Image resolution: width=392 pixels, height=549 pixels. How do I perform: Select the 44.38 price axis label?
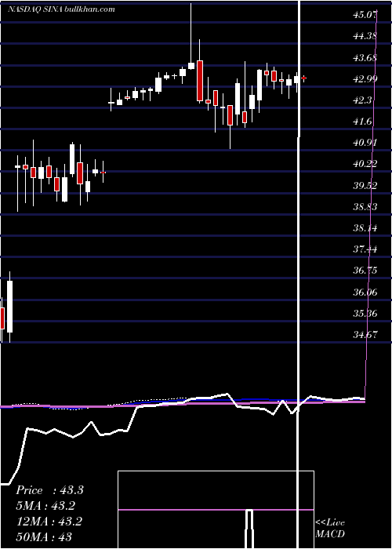(x=365, y=36)
